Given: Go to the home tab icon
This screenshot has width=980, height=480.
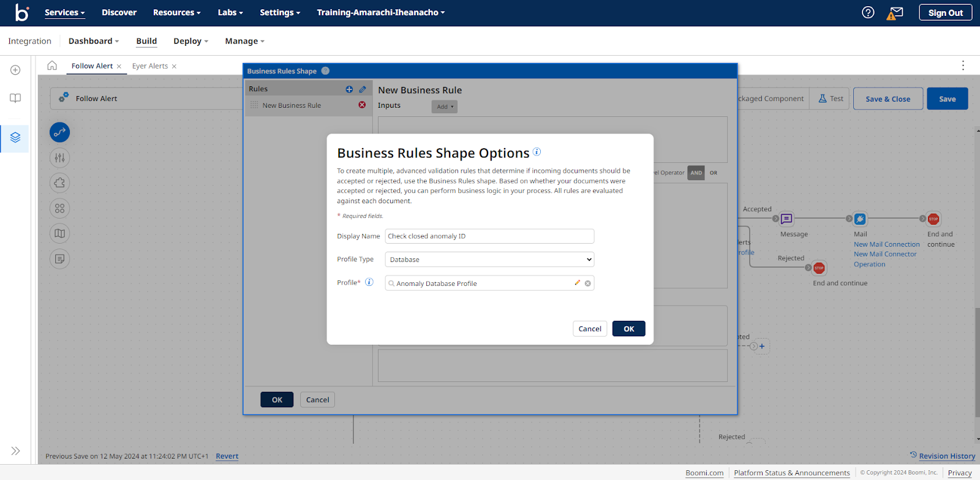Looking at the screenshot, I should point(52,66).
